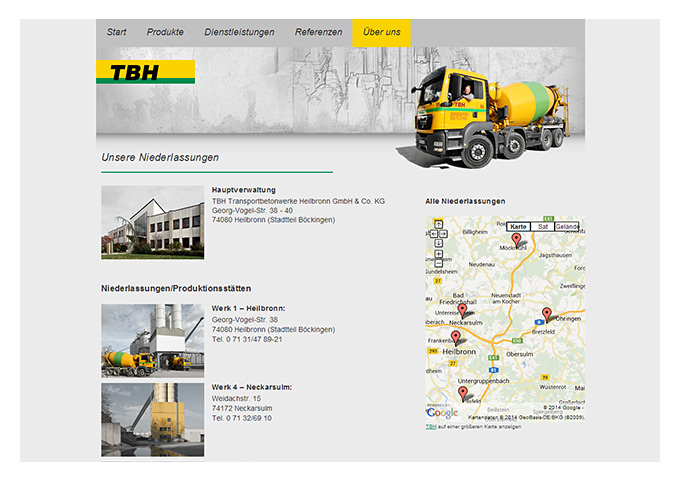Image resolution: width=680 pixels, height=482 pixels.
Task: Open the Start menu item
Action: pyautogui.click(x=116, y=32)
